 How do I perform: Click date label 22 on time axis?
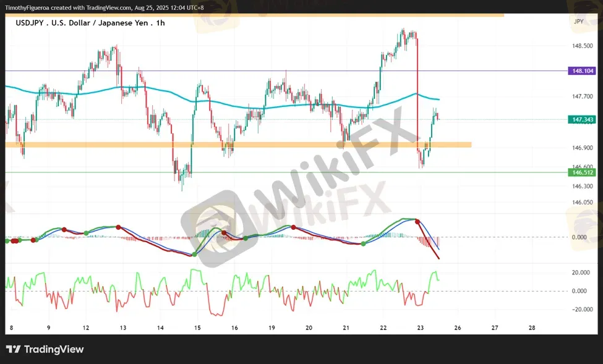click(383, 328)
